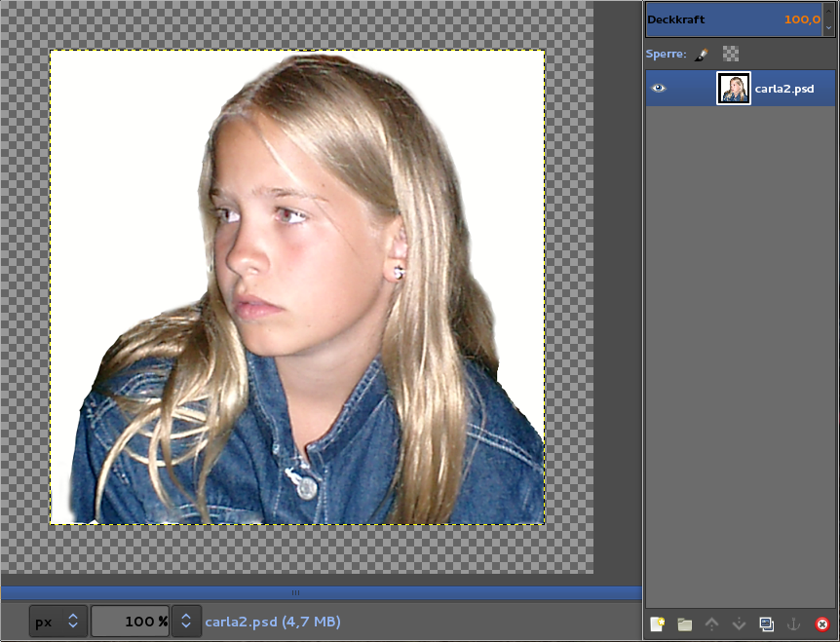Click the 100% zoom input field
This screenshot has width=840, height=642.
tap(130, 622)
